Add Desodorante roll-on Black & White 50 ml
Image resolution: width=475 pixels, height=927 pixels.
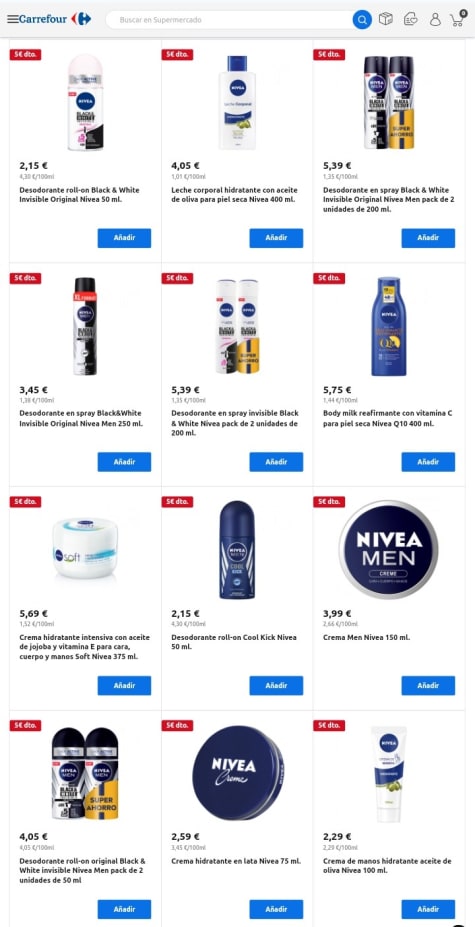[x=124, y=238]
